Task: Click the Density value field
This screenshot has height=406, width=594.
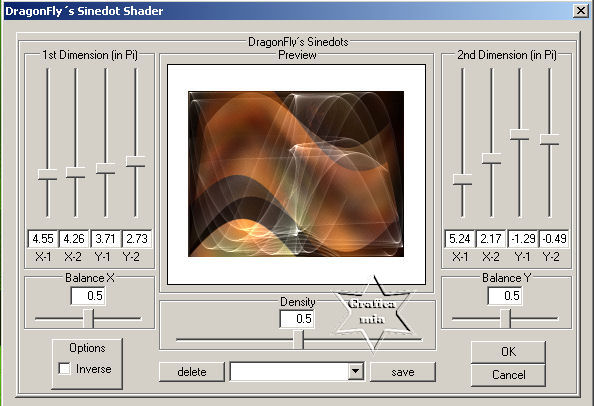Action: tap(297, 319)
